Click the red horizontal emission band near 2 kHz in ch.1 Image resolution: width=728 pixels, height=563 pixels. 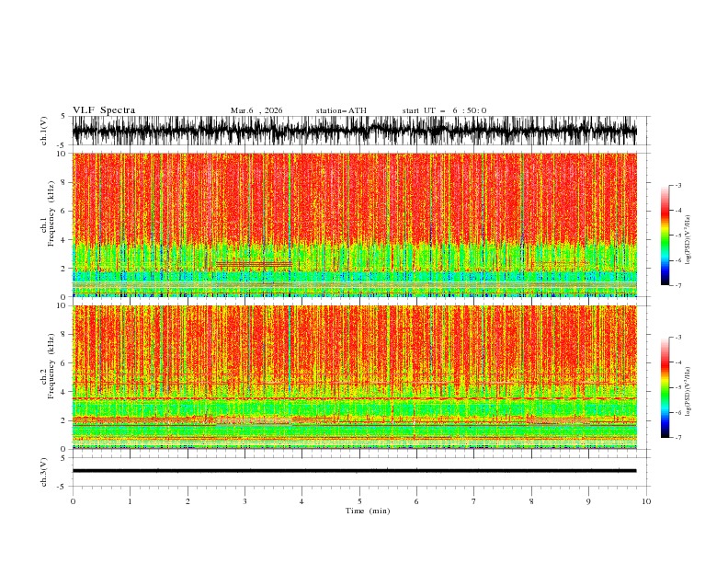tap(254, 264)
